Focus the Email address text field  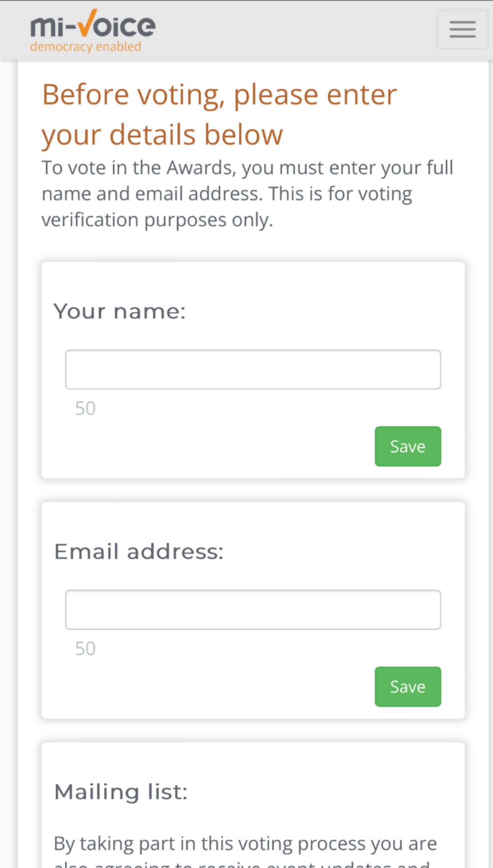tap(253, 610)
